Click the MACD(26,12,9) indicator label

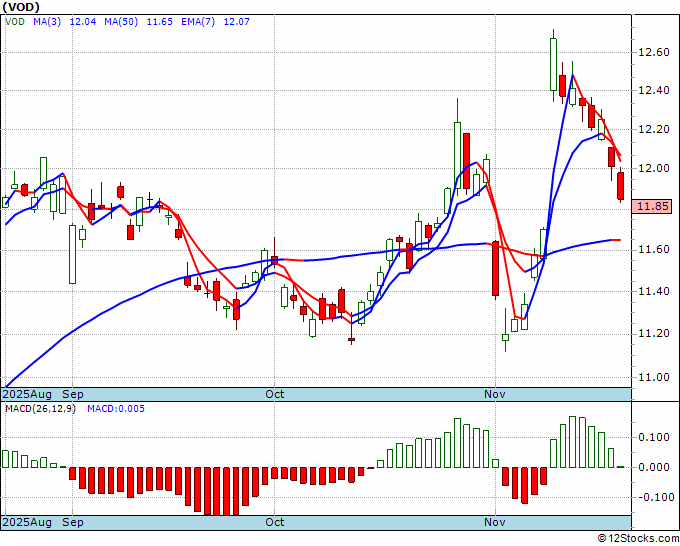pos(40,409)
